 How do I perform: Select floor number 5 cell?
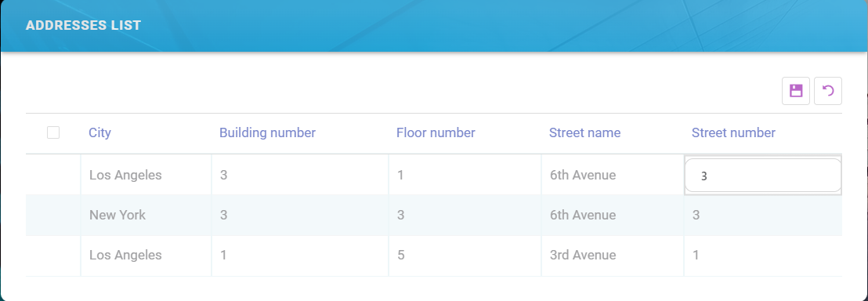pyautogui.click(x=465, y=255)
